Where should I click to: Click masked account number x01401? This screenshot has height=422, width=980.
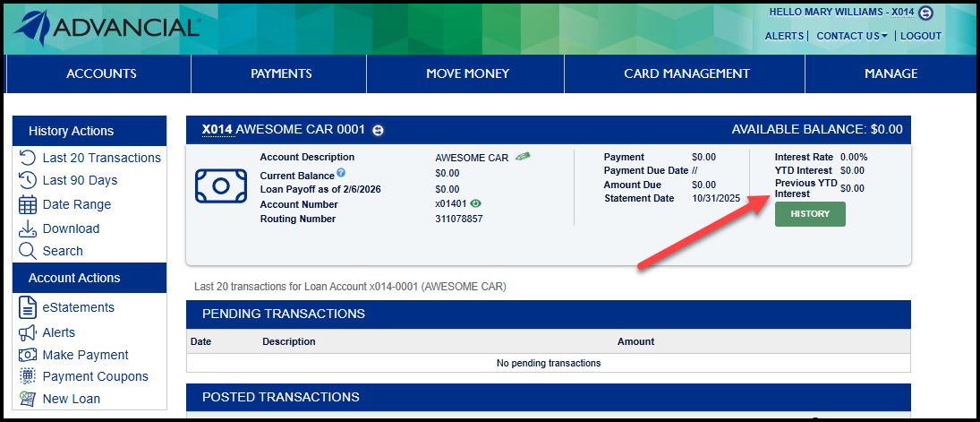[451, 204]
